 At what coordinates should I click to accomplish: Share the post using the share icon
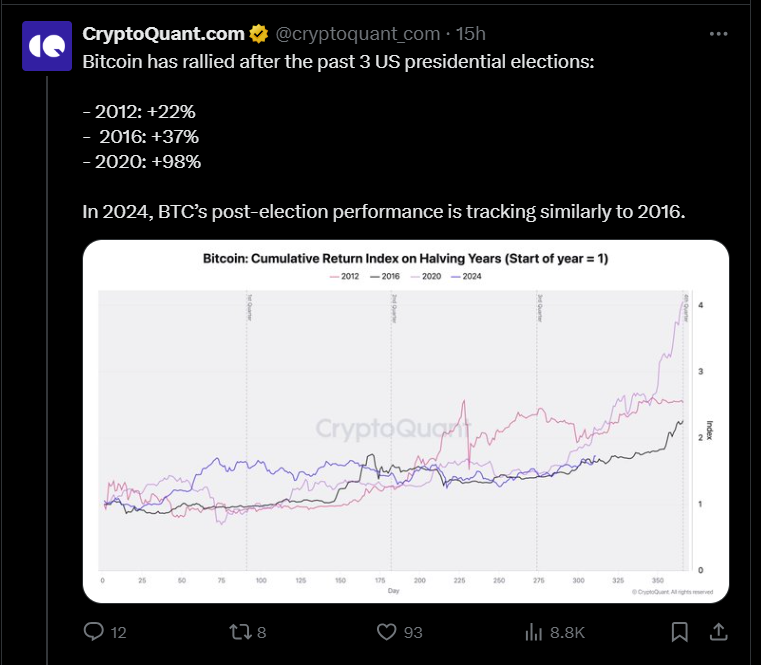point(717,632)
